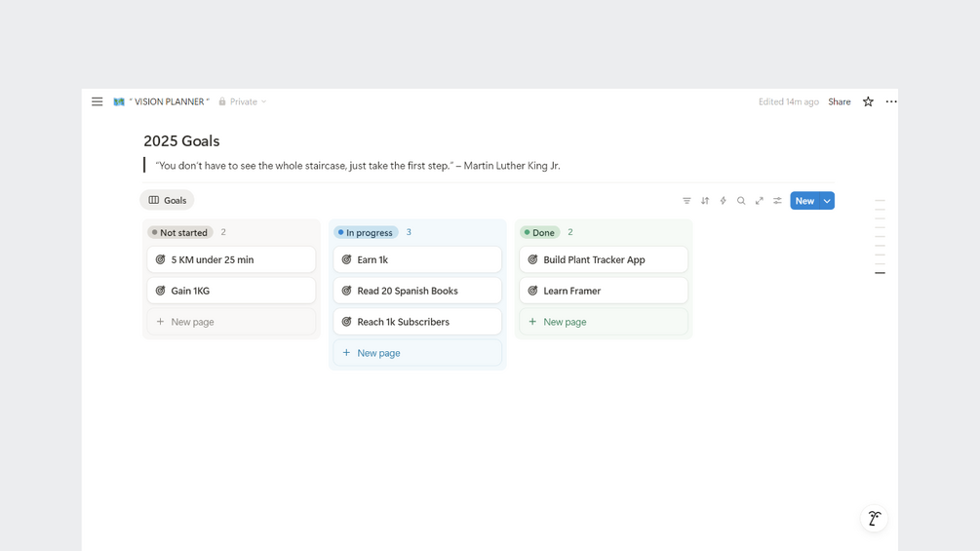Open board in full page view

coord(760,201)
